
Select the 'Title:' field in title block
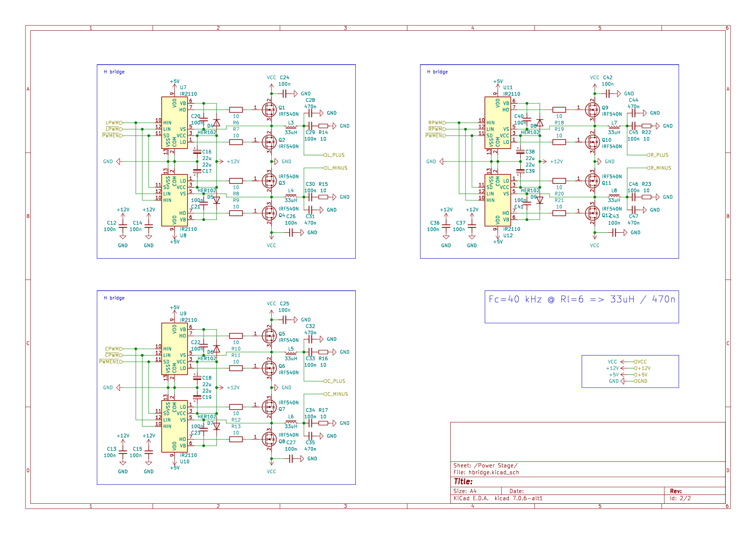click(x=463, y=482)
